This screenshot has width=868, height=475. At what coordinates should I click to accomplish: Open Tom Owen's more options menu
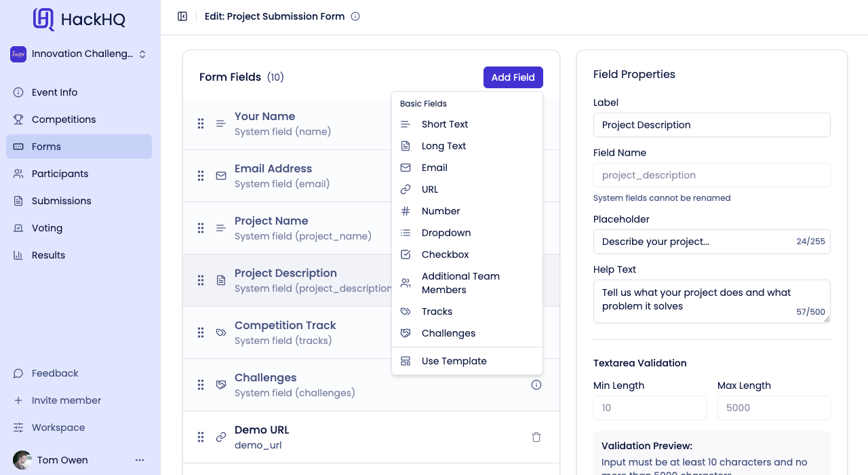click(140, 460)
